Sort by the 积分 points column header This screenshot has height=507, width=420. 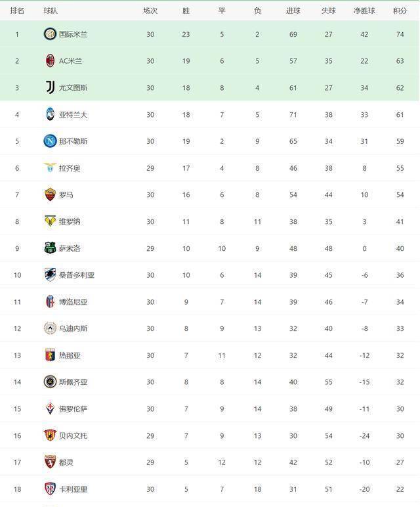[400, 11]
